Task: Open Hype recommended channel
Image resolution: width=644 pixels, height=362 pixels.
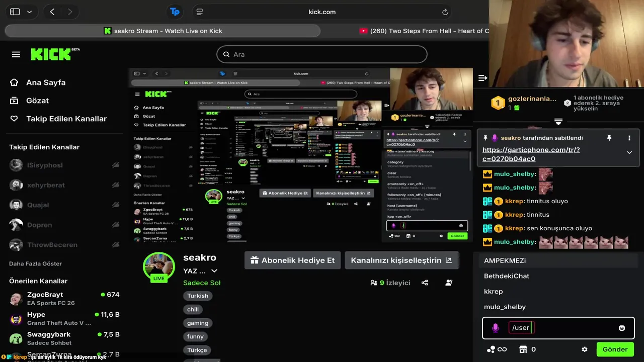Action: [x=64, y=319]
